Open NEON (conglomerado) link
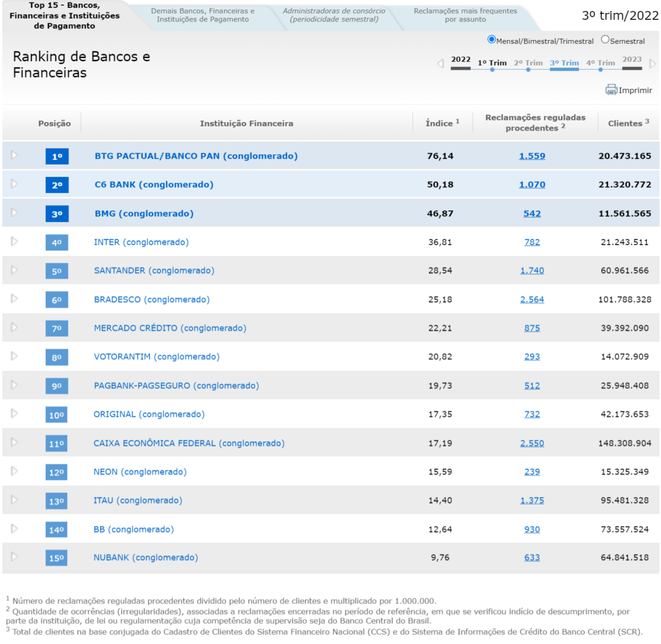Image resolution: width=661 pixels, height=644 pixels. click(140, 472)
